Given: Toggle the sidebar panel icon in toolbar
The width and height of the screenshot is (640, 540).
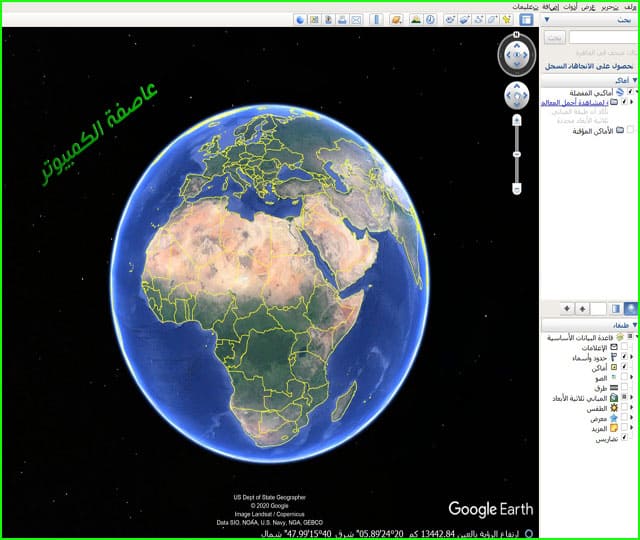Looking at the screenshot, I should click(x=526, y=19).
